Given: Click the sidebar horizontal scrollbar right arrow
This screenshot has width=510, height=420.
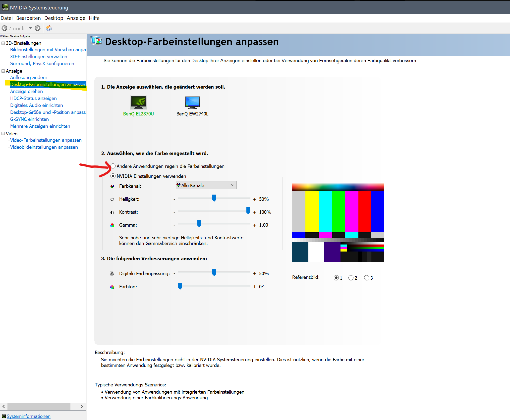Looking at the screenshot, I should tap(82, 406).
